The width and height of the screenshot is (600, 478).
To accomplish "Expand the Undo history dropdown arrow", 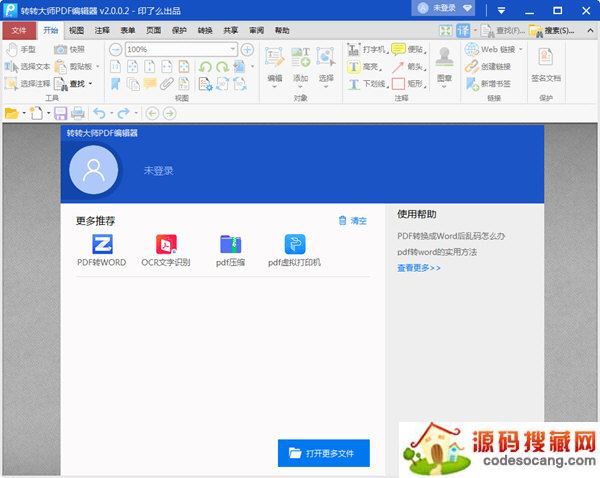I will (111, 113).
